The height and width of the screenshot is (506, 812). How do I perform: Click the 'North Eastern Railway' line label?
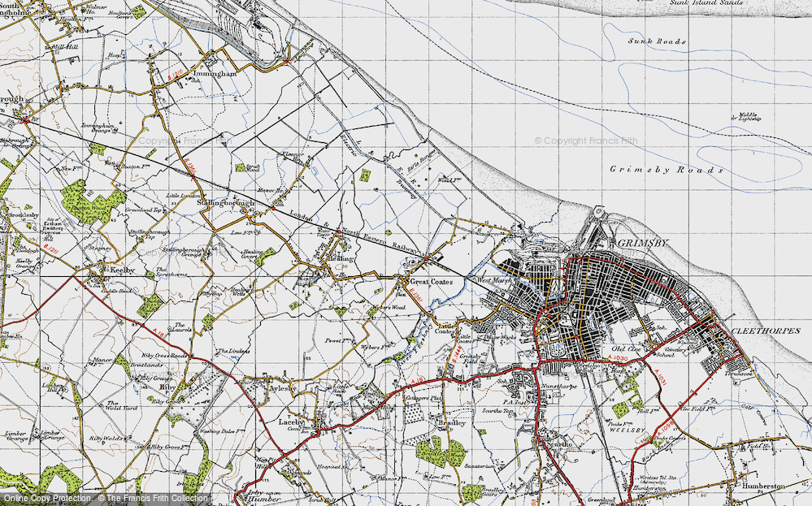379,240
